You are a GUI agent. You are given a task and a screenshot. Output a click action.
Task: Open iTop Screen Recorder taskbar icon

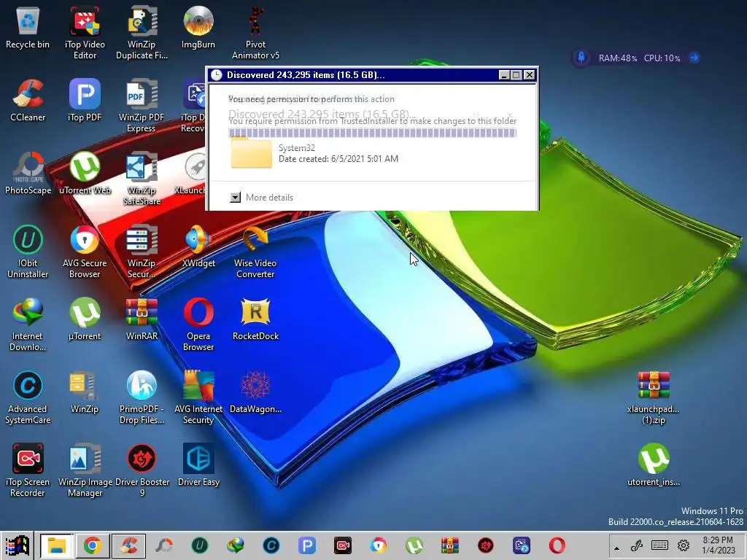coord(343,545)
